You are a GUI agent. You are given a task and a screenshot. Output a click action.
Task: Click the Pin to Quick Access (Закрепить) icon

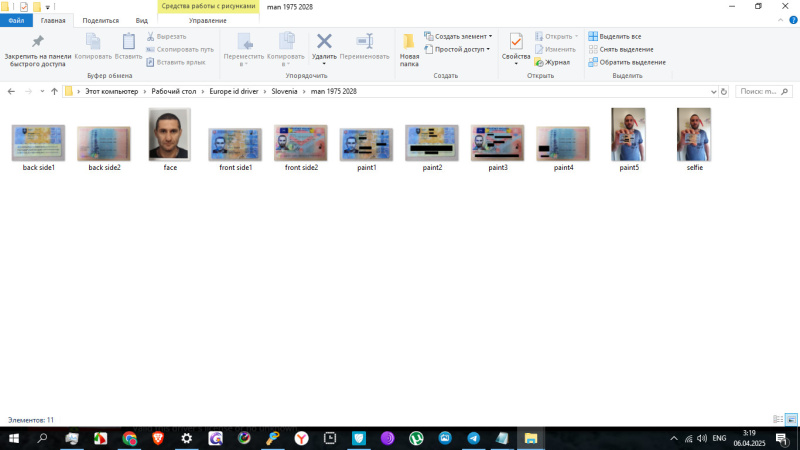[37, 42]
